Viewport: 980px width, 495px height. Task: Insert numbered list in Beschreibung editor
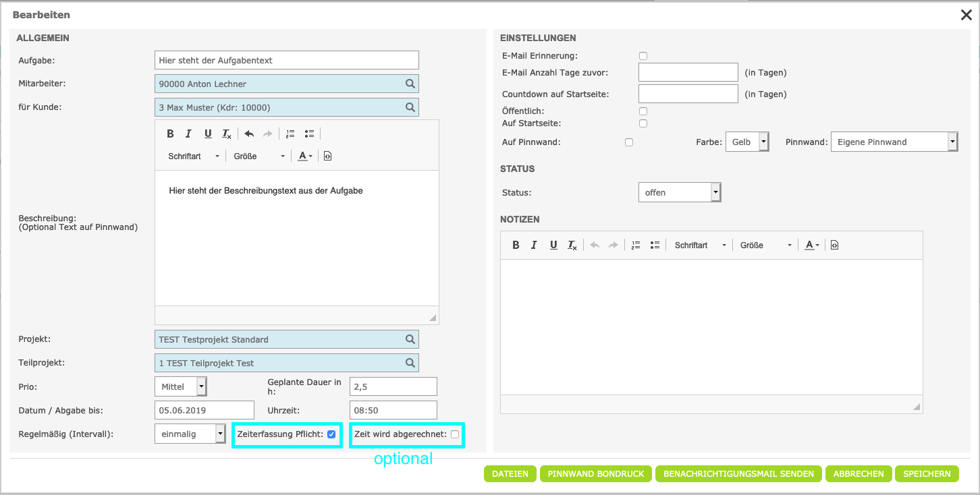click(x=290, y=134)
